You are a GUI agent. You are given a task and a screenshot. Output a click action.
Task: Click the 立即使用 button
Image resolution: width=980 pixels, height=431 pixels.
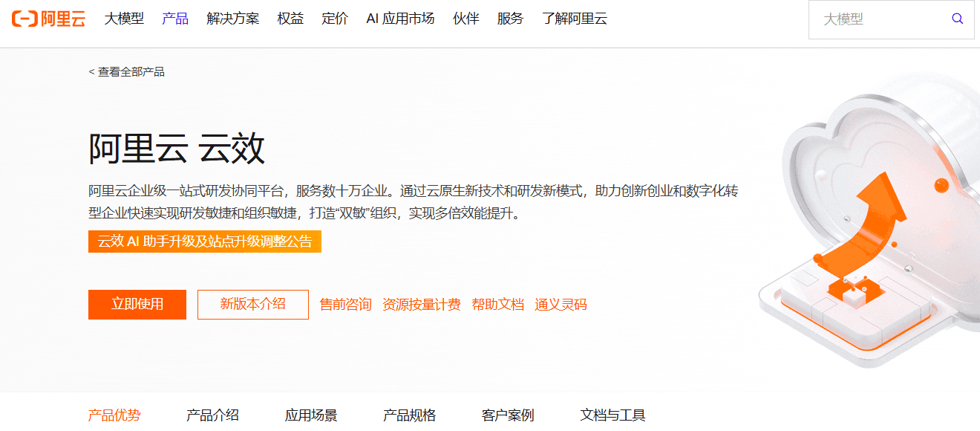coord(137,305)
